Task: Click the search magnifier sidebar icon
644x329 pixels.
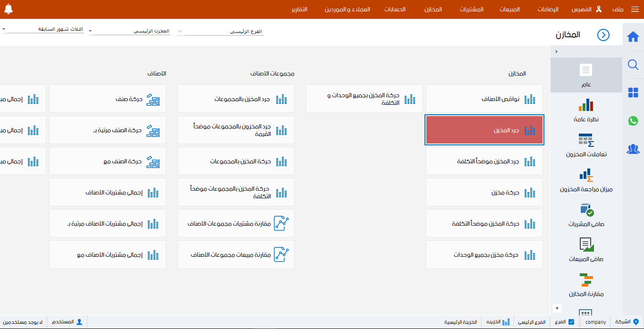Action: tap(633, 65)
